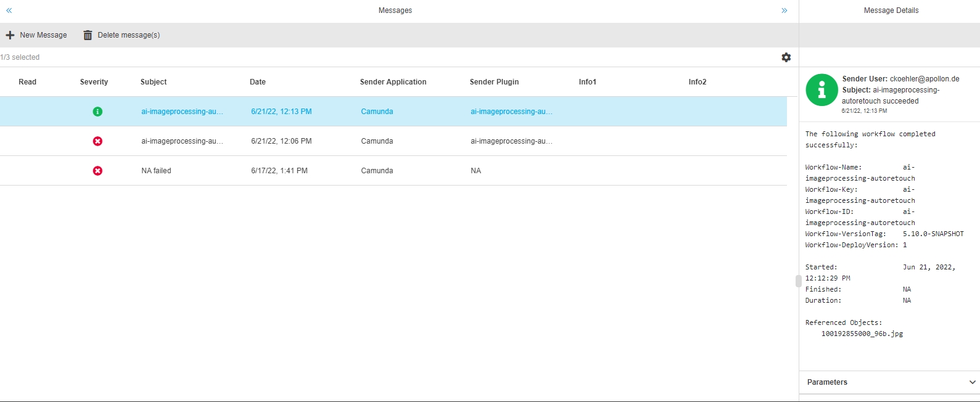Click the red error icon for NA failed message
Viewport: 980px width, 402px height.
coord(97,171)
